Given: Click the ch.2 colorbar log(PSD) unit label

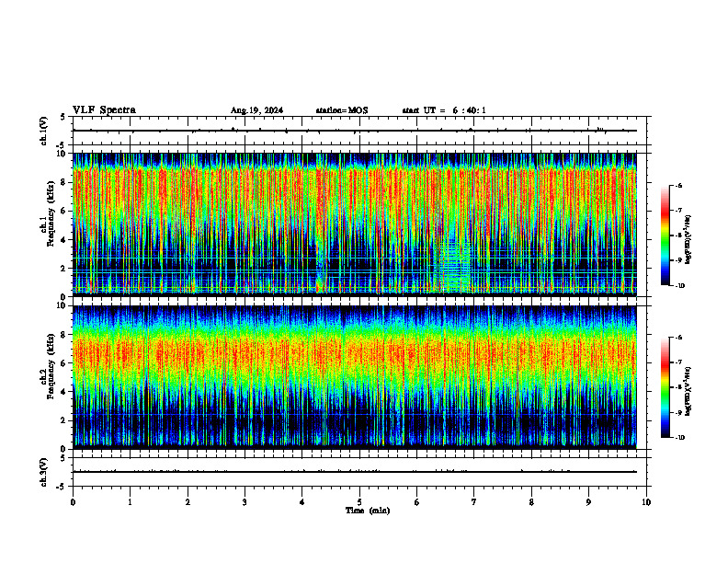Looking at the screenshot, I should point(688,391).
